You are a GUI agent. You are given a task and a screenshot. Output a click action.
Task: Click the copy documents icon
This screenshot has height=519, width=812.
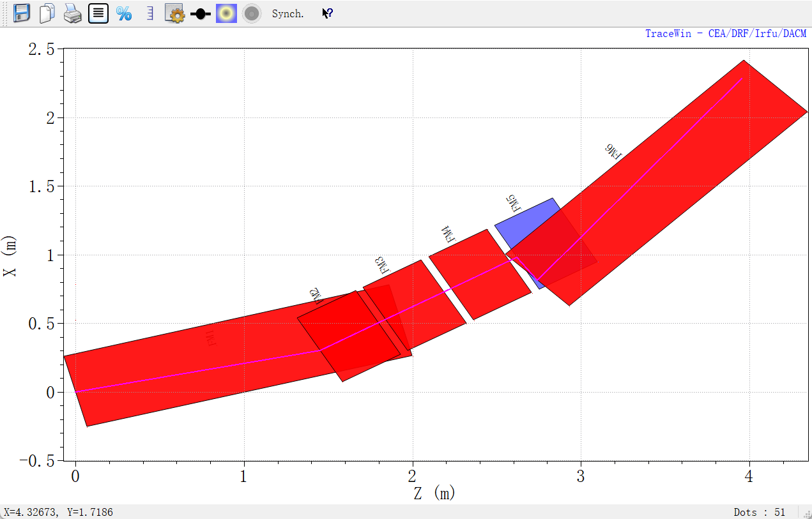(47, 13)
